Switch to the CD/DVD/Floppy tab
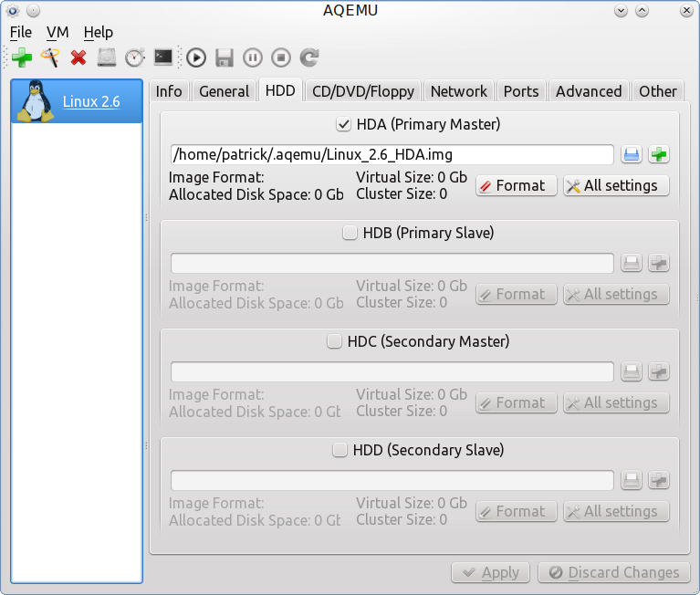Image resolution: width=700 pixels, height=595 pixels. pos(363,91)
